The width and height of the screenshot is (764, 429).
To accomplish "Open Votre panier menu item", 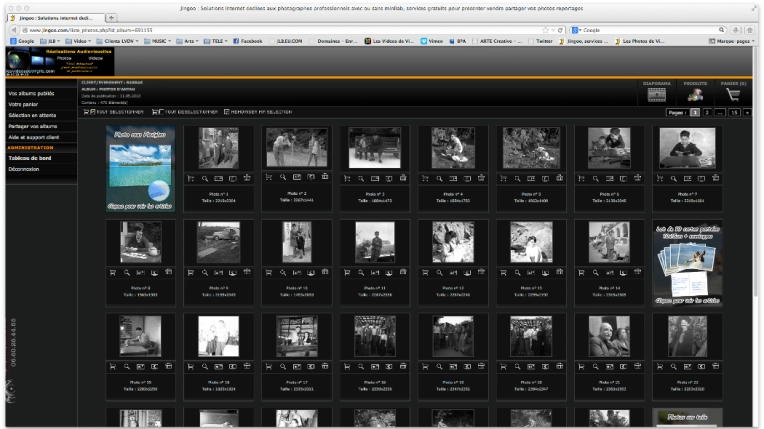I will coord(23,104).
